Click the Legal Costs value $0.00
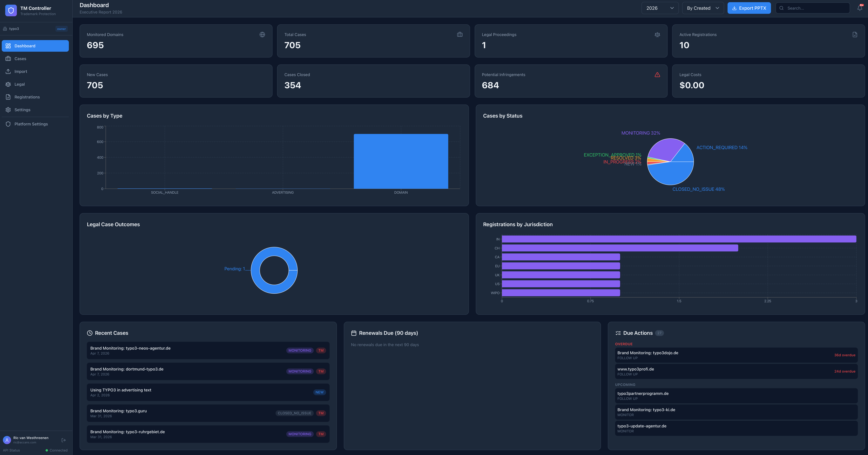 coord(692,85)
